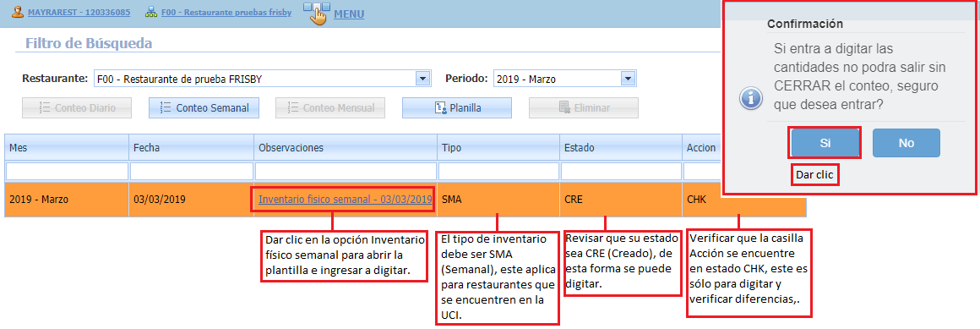Focus the Fecha filter field
Screen dimensions: 980x329
[x=191, y=172]
